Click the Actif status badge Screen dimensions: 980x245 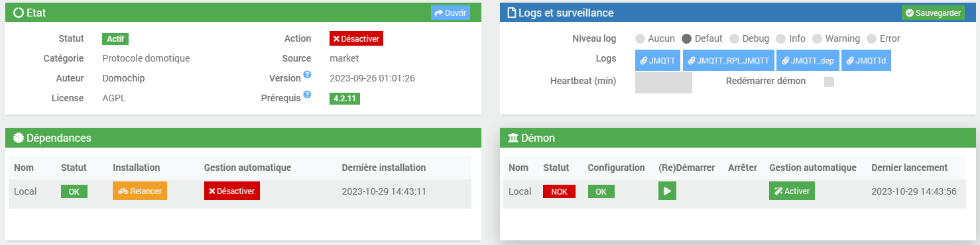(115, 39)
